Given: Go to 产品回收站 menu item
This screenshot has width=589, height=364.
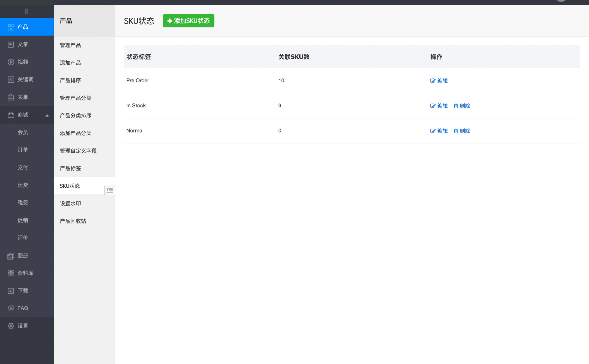Looking at the screenshot, I should coord(73,221).
